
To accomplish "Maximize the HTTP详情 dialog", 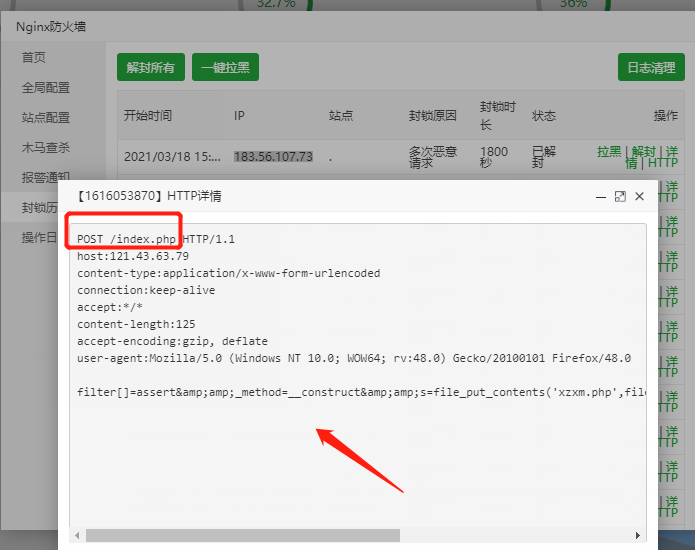I will 620,197.
